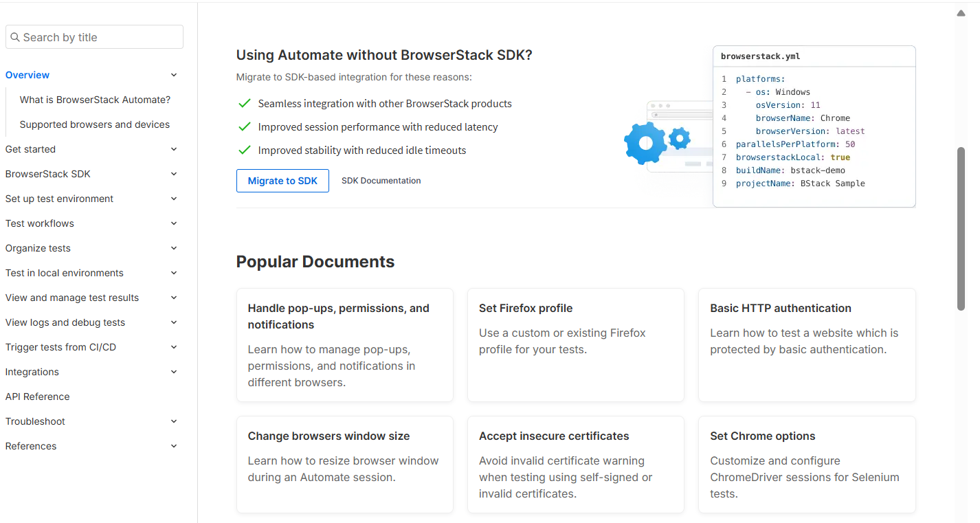Image resolution: width=980 pixels, height=523 pixels.
Task: Expand the Troubleshoot chevron
Action: coord(174,421)
